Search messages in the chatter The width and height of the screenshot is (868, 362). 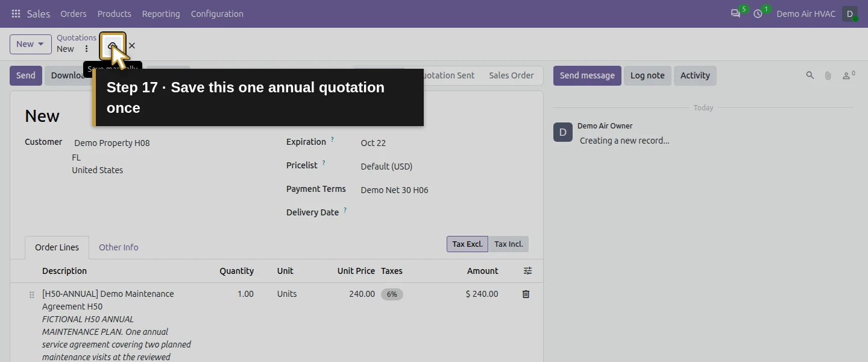click(810, 75)
